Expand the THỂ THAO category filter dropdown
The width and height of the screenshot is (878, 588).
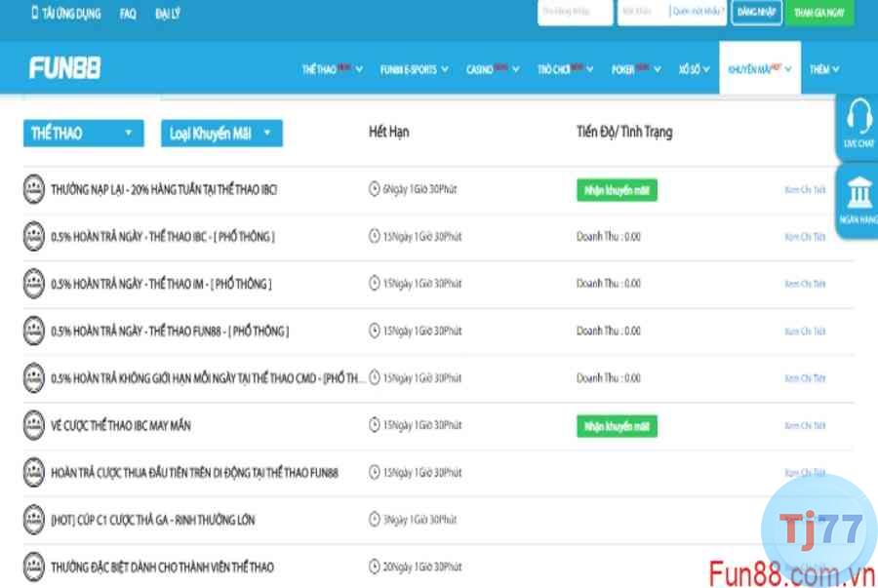point(83,134)
